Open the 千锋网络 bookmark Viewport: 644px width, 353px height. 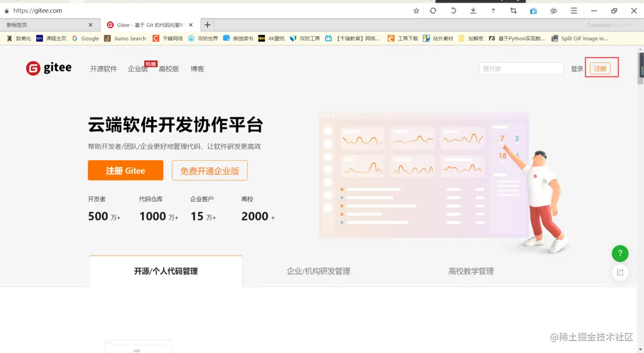click(x=168, y=38)
